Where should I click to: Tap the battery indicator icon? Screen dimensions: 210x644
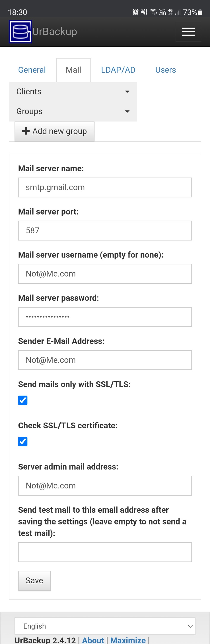coord(200,12)
